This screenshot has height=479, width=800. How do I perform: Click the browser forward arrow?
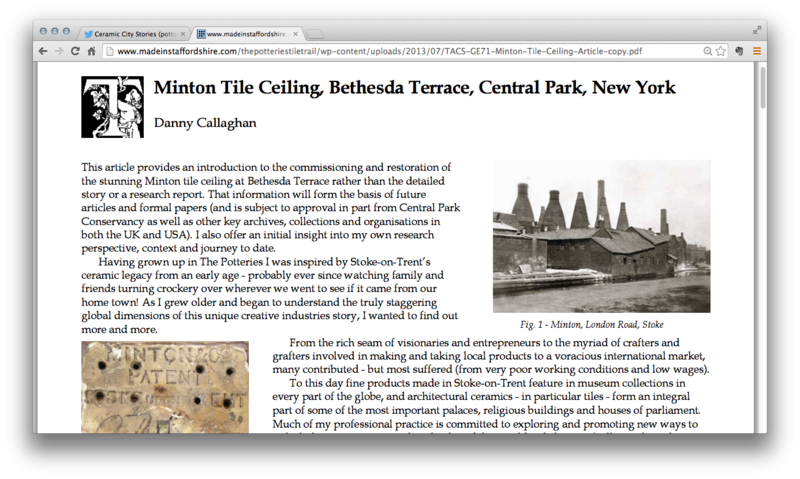58,51
